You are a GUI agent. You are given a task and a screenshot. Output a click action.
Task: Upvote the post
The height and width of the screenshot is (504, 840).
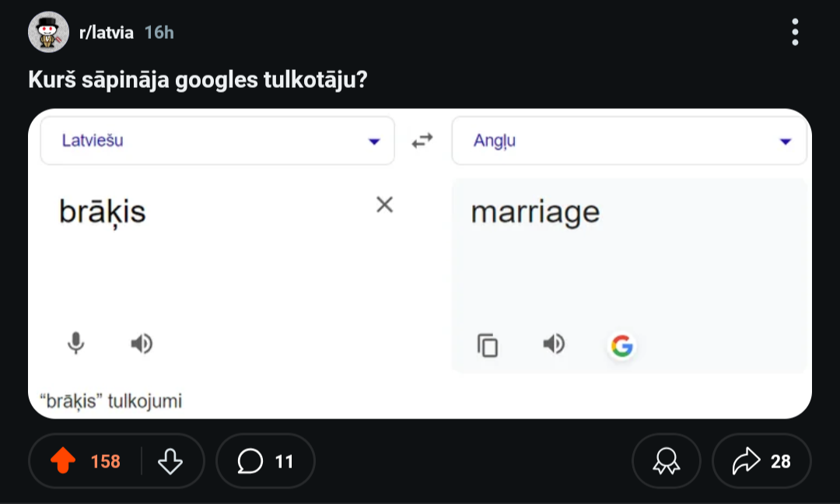[x=63, y=461]
